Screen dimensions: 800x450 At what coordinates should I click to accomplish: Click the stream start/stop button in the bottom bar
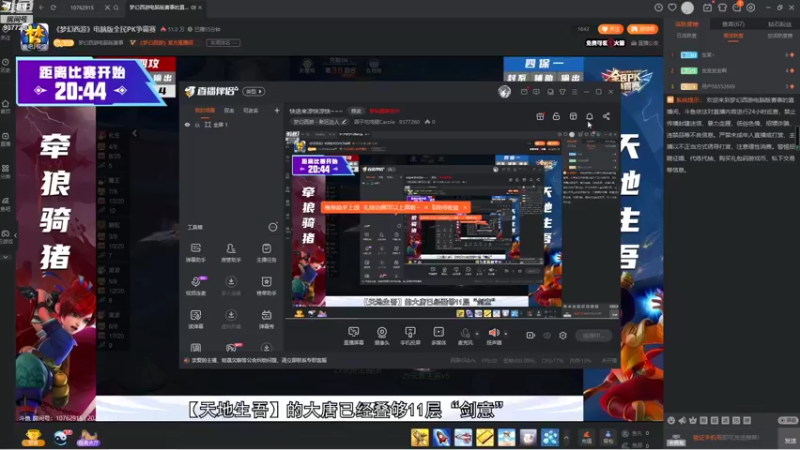coord(593,335)
